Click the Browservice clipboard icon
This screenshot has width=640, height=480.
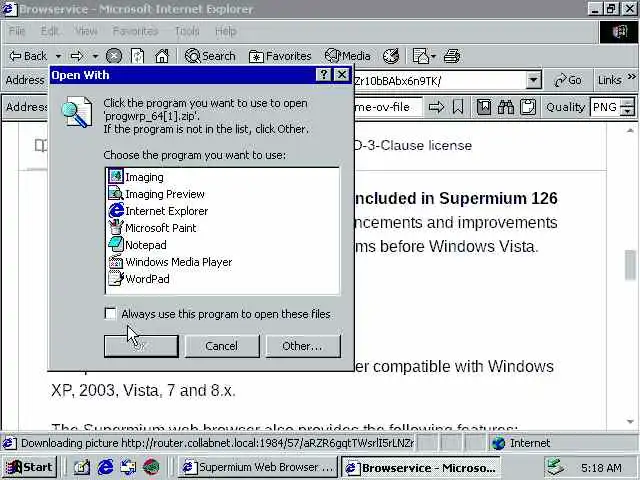(528, 107)
